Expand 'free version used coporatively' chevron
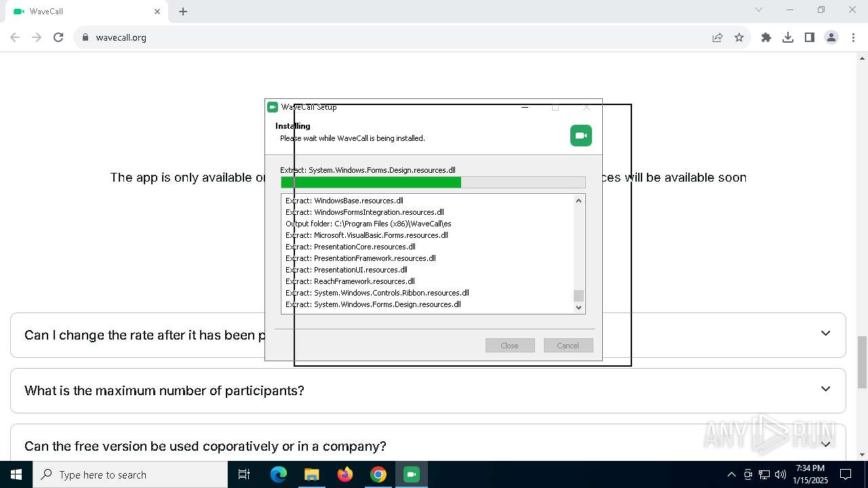 point(825,445)
